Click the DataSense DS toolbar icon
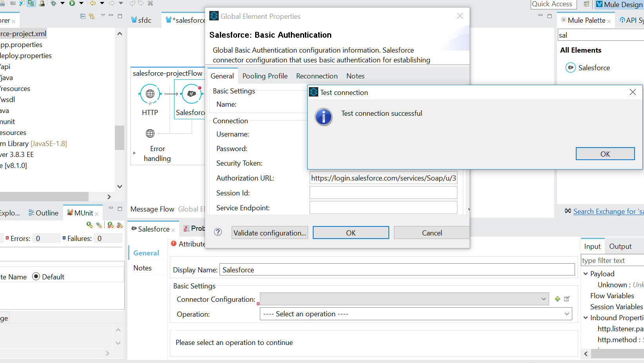This screenshot has width=644, height=363. [31, 3]
